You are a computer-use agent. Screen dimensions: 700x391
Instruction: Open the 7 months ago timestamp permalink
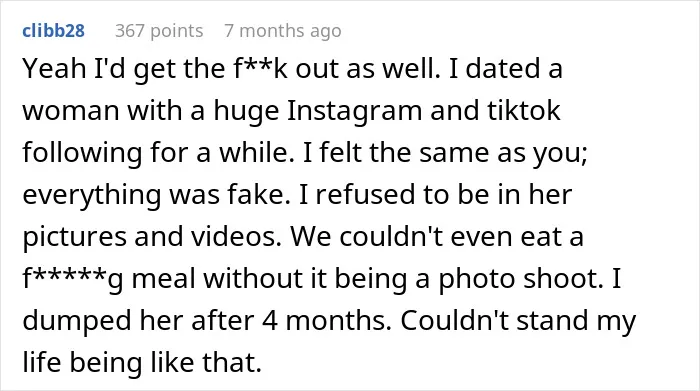coord(283,31)
